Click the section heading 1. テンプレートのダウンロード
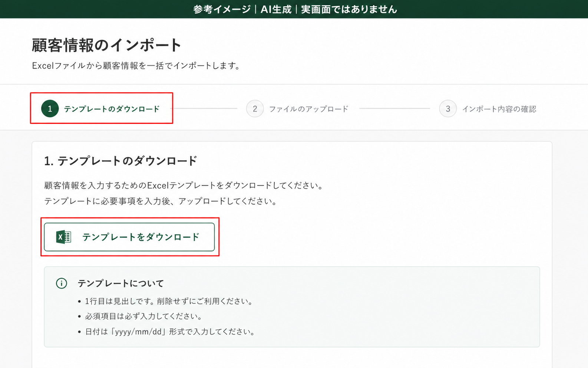 click(x=120, y=161)
